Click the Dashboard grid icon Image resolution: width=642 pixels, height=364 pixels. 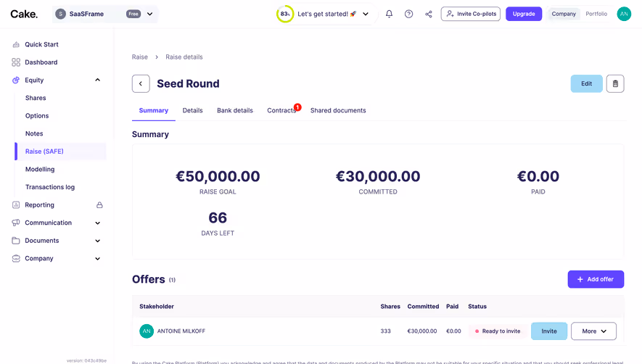[x=16, y=62]
